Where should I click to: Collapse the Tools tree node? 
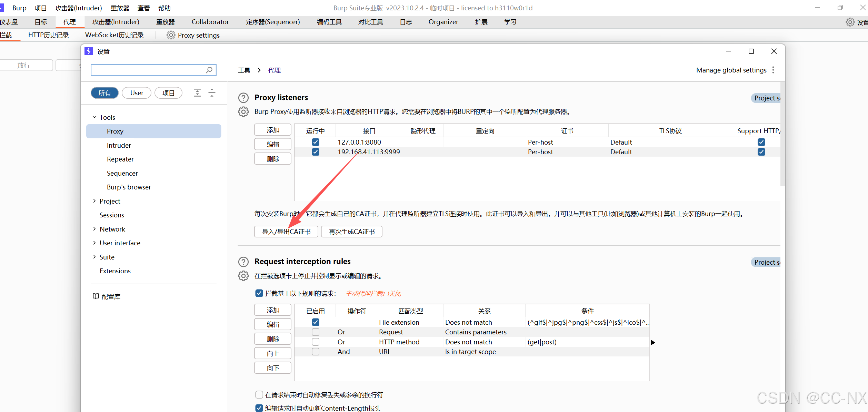(94, 117)
